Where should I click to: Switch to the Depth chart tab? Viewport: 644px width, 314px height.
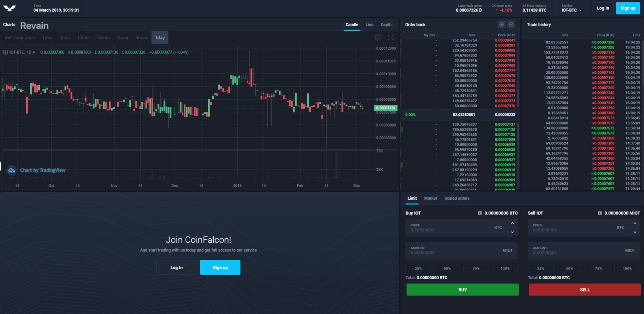(386, 25)
